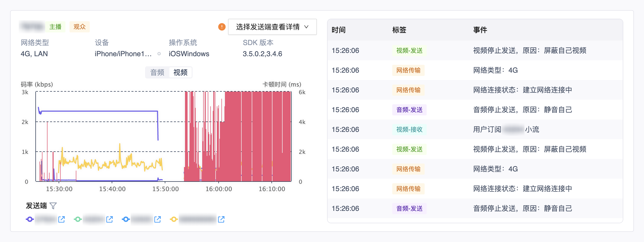Open the 发送端 filter icon
This screenshot has width=644, height=242.
click(53, 206)
